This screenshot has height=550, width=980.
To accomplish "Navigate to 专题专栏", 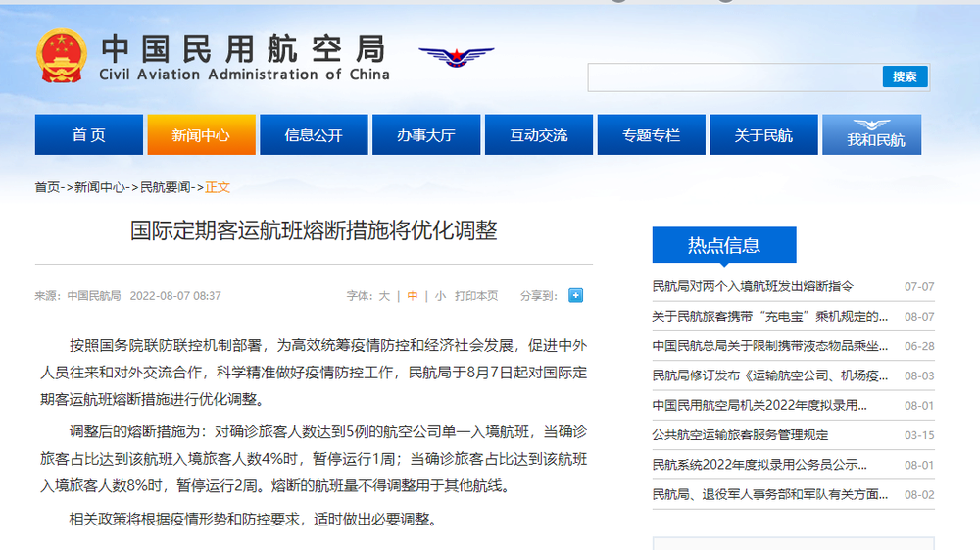I will click(x=651, y=135).
